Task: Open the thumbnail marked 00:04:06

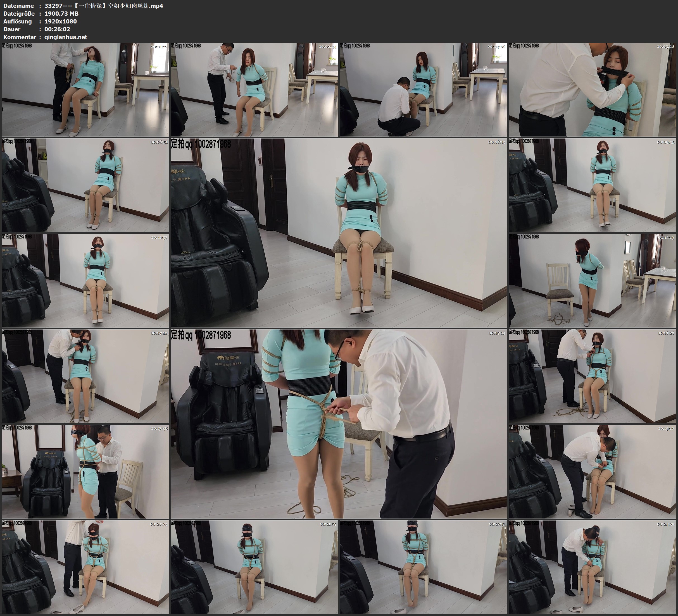Action: tap(423, 89)
